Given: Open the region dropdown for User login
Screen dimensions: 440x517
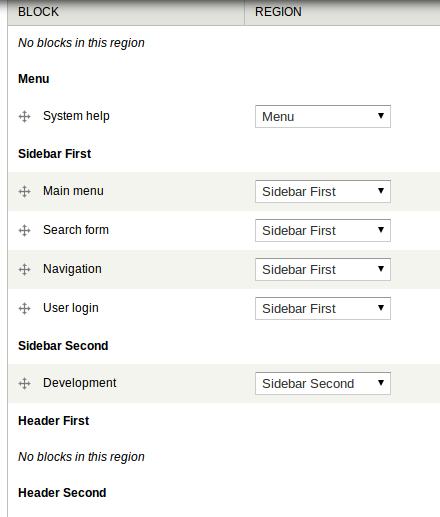Looking at the screenshot, I should (x=323, y=308).
